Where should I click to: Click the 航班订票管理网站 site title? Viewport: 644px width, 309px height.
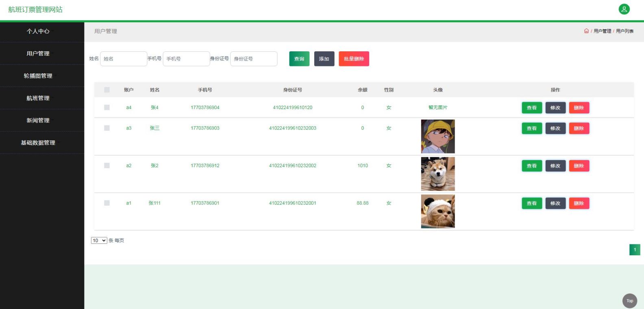(35, 9)
